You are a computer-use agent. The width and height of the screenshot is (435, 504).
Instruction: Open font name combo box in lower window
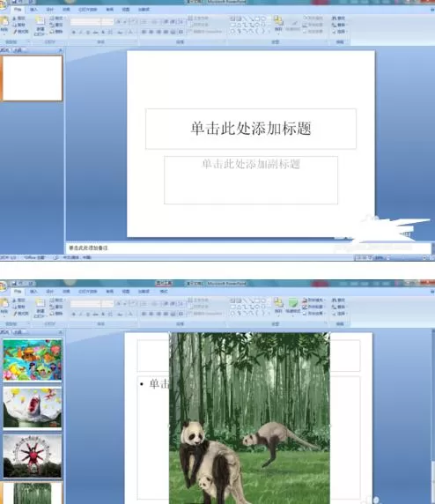[x=85, y=304]
